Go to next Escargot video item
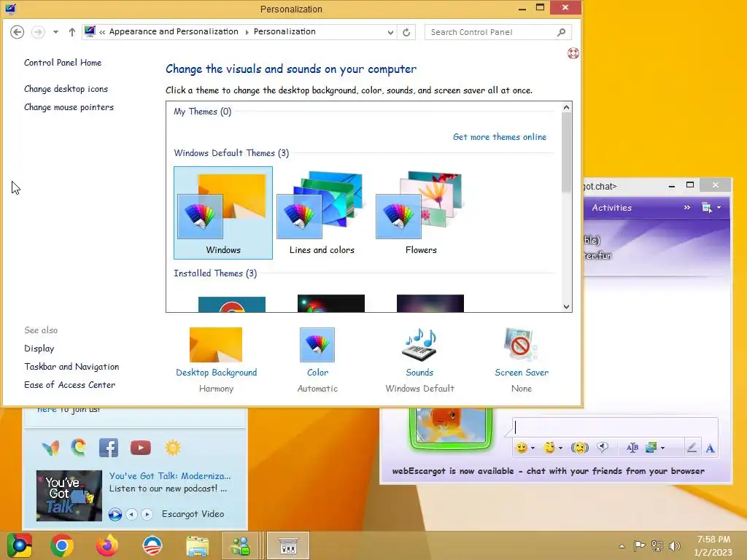The image size is (747, 560). (x=147, y=514)
